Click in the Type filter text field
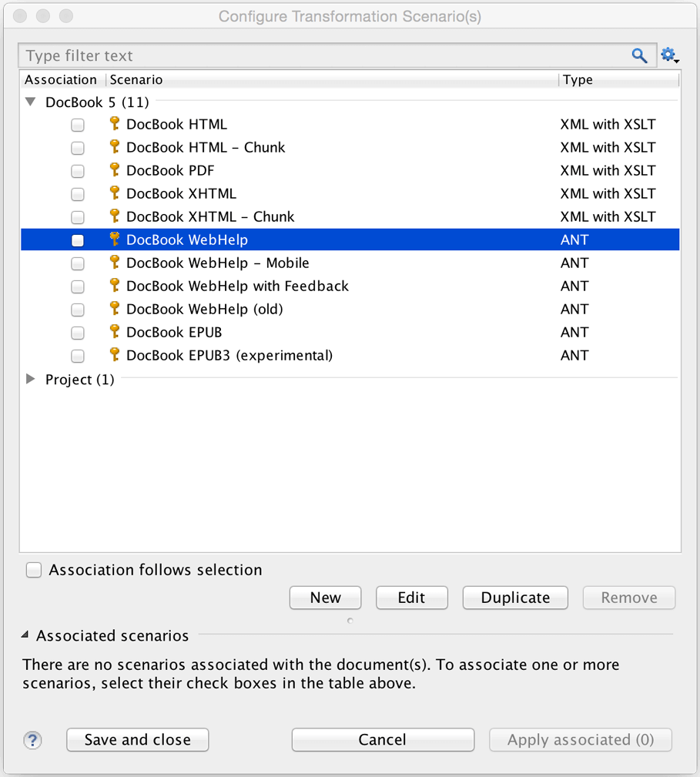 323,55
